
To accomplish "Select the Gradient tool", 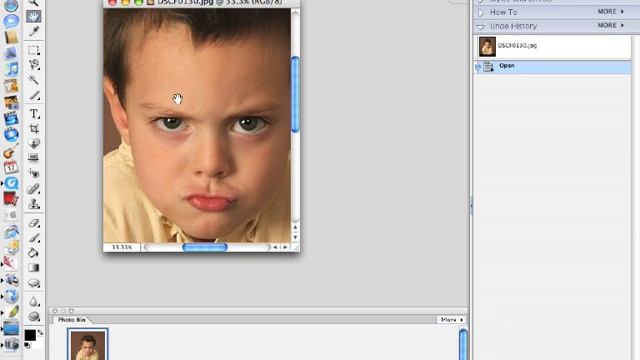I will pos(34,268).
